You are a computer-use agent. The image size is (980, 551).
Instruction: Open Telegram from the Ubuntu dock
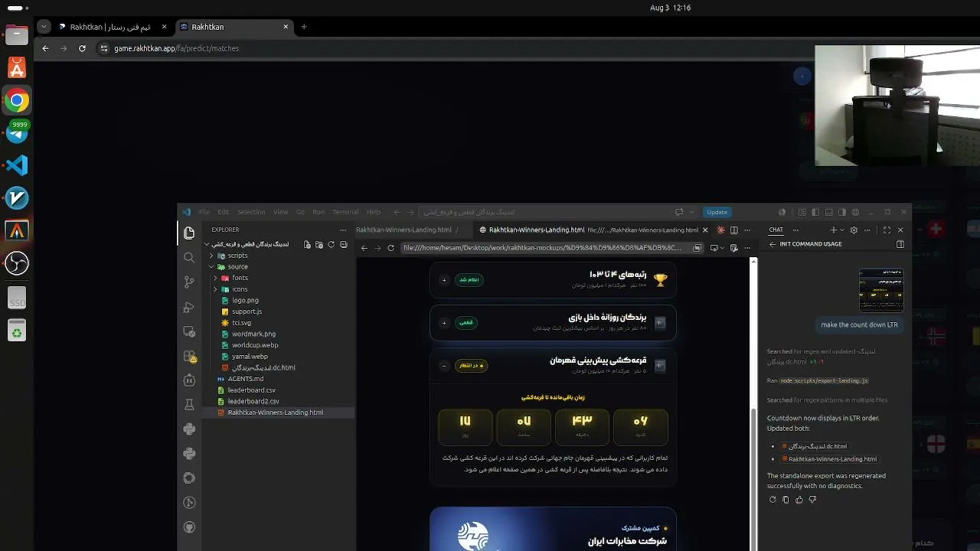click(17, 132)
